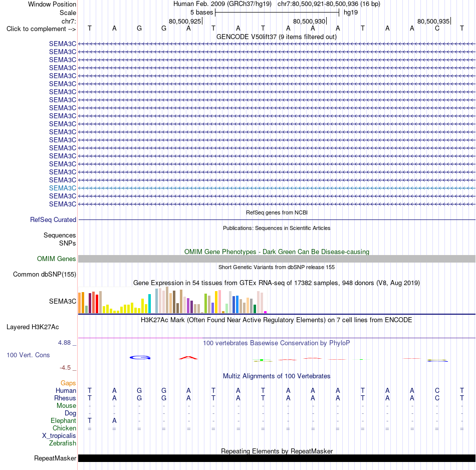476x470 pixels.
Task: Click the -4.5 PhyloP lower scale value
Action: [65, 368]
